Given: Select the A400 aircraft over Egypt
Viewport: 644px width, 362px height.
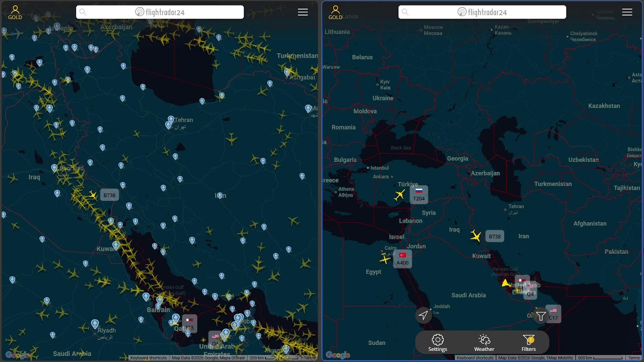Looking at the screenshot, I should pos(385,259).
